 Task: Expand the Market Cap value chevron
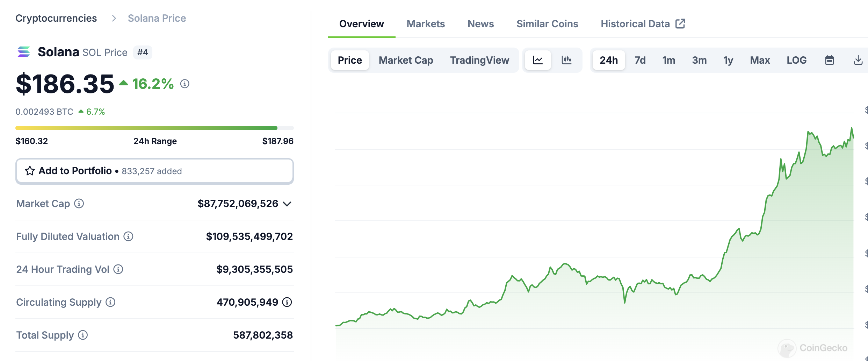287,204
